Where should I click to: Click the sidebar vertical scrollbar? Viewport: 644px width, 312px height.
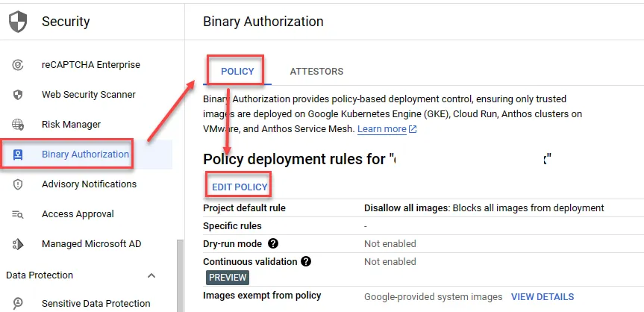click(180, 275)
